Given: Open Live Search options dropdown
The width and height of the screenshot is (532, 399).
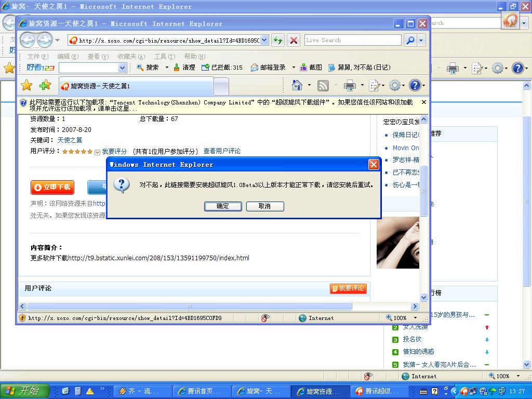Looking at the screenshot, I should point(421,41).
